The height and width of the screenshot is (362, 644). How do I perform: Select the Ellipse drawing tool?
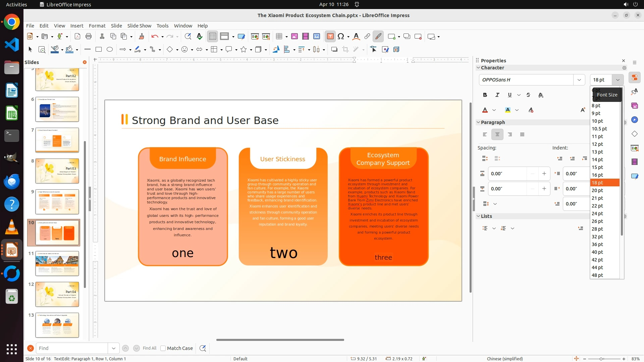click(110, 50)
